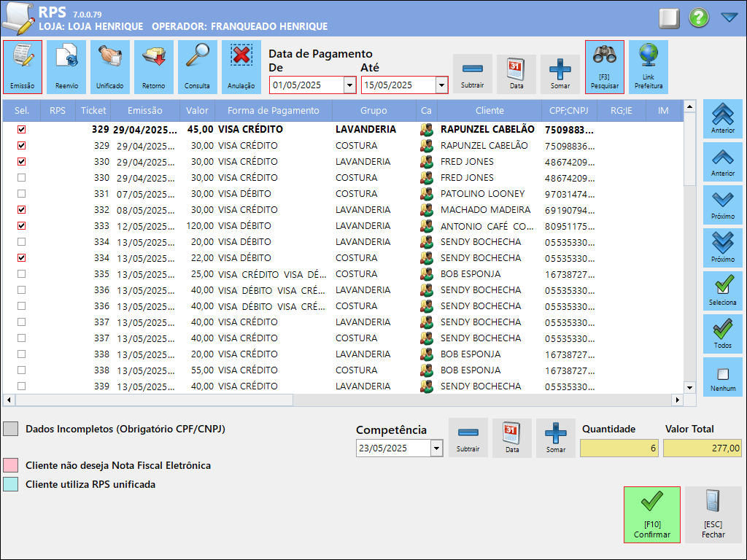Screen dimensions: 747x560
Task: Go to previous row with single-up Anterior
Action: (723, 162)
